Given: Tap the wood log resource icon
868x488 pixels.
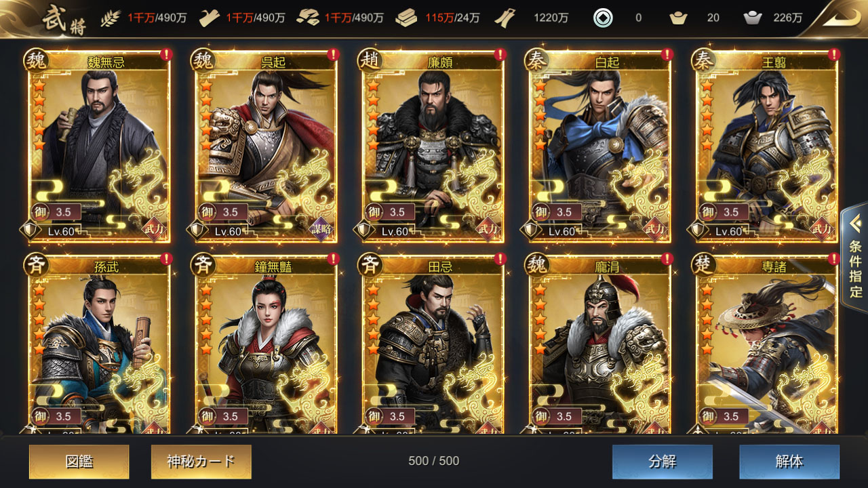Looking at the screenshot, I should pos(210,18).
